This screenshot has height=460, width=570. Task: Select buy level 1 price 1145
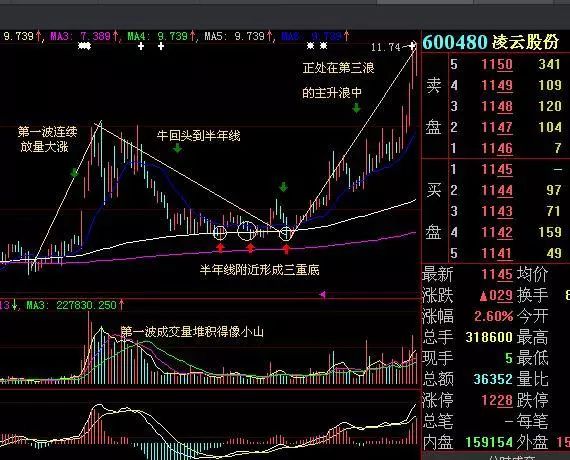pos(497,169)
